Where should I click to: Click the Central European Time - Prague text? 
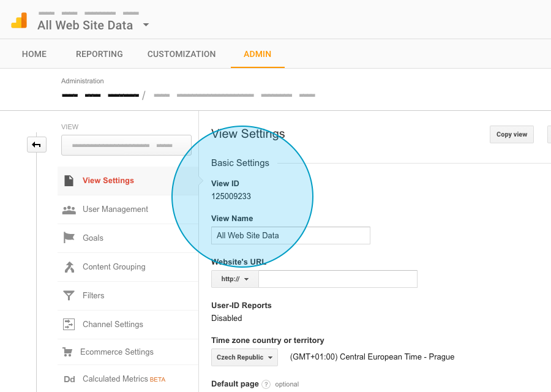(x=372, y=357)
